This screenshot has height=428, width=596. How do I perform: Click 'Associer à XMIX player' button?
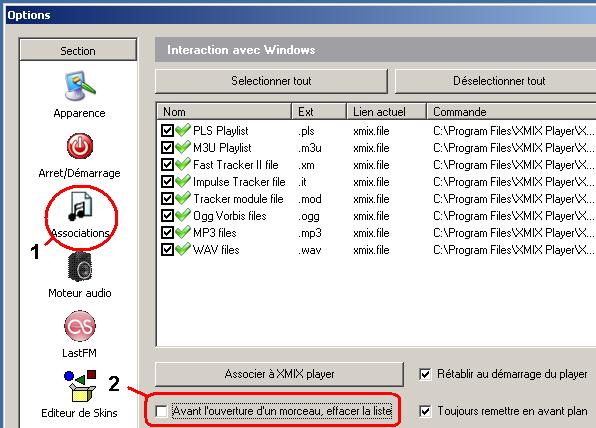click(x=279, y=374)
